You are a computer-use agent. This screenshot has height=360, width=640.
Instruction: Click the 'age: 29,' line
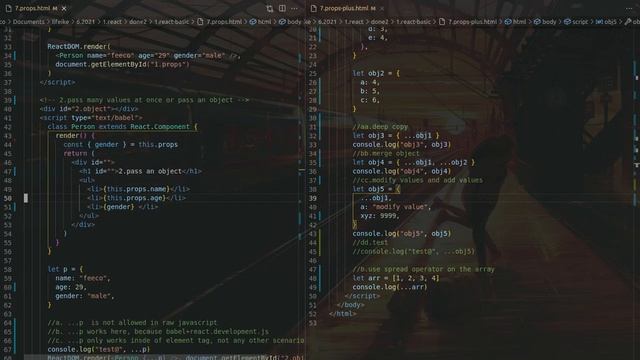pyautogui.click(x=71, y=287)
